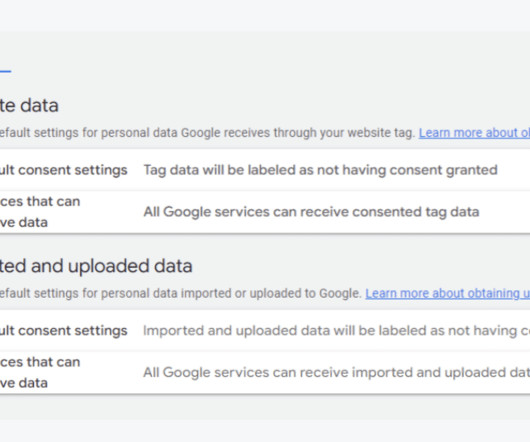This screenshot has height=442, width=530.
Task: Expand website default consent settings row label
Action: click(x=64, y=170)
